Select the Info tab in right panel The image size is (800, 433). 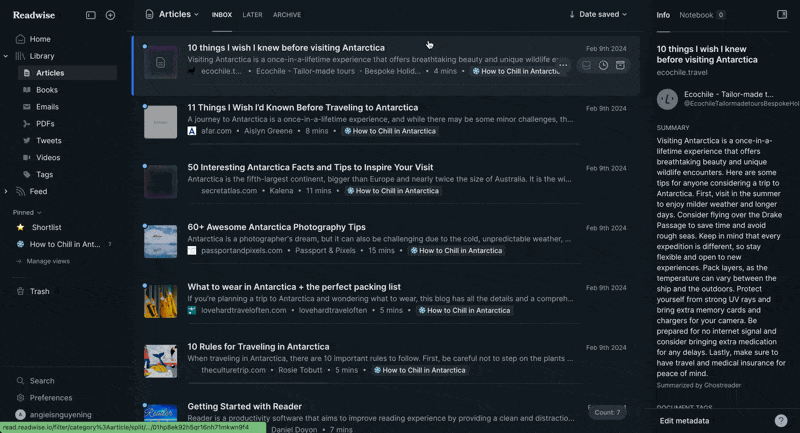[x=663, y=15]
